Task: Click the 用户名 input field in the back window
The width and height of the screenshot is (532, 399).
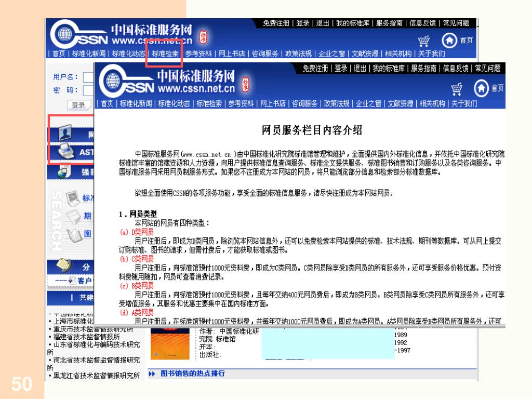Action: (x=88, y=77)
